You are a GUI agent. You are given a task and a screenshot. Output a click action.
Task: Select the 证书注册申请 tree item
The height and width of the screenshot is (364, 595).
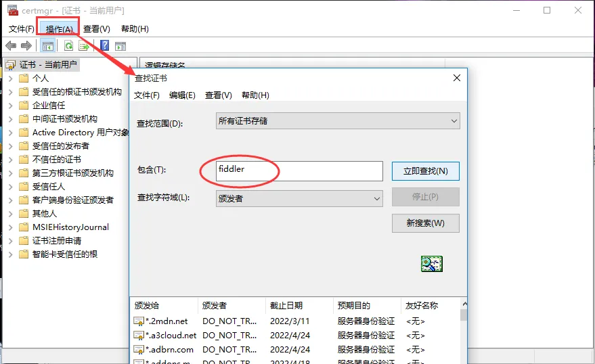pos(57,241)
